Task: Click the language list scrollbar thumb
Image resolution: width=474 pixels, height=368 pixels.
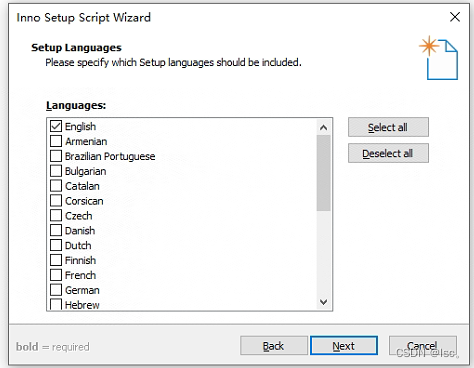Action: pyautogui.click(x=323, y=173)
